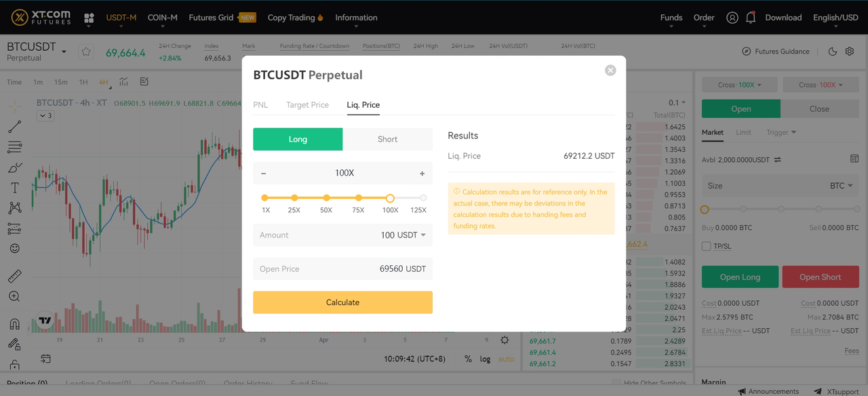Click the zoom in magnifier tool

click(x=14, y=296)
